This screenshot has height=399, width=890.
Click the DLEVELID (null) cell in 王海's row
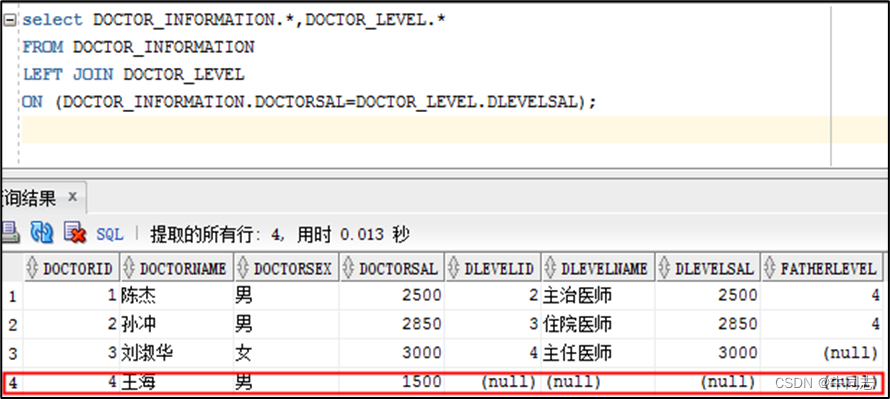[x=492, y=382]
